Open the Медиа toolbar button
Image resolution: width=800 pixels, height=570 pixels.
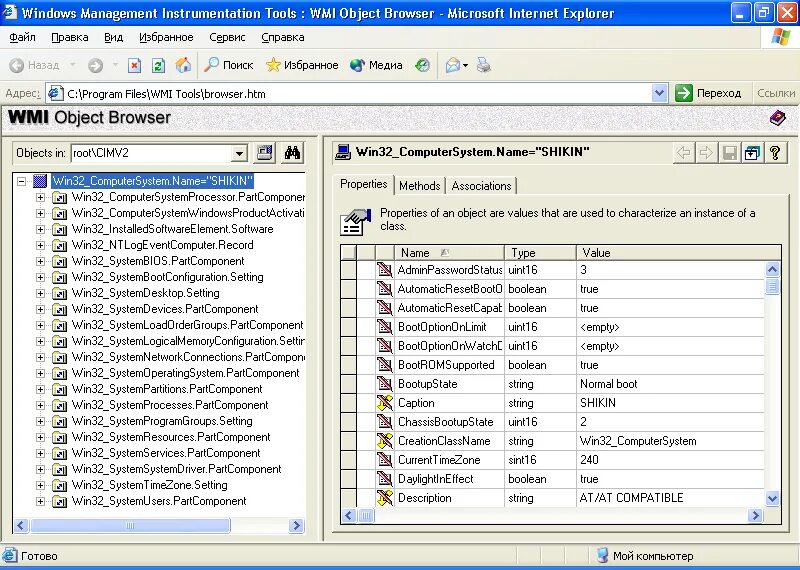(377, 65)
